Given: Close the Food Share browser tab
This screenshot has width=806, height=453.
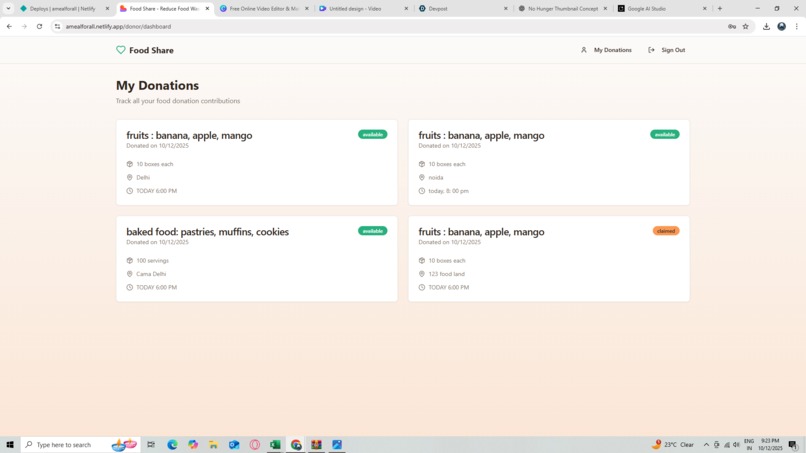Looking at the screenshot, I should pyautogui.click(x=208, y=9).
